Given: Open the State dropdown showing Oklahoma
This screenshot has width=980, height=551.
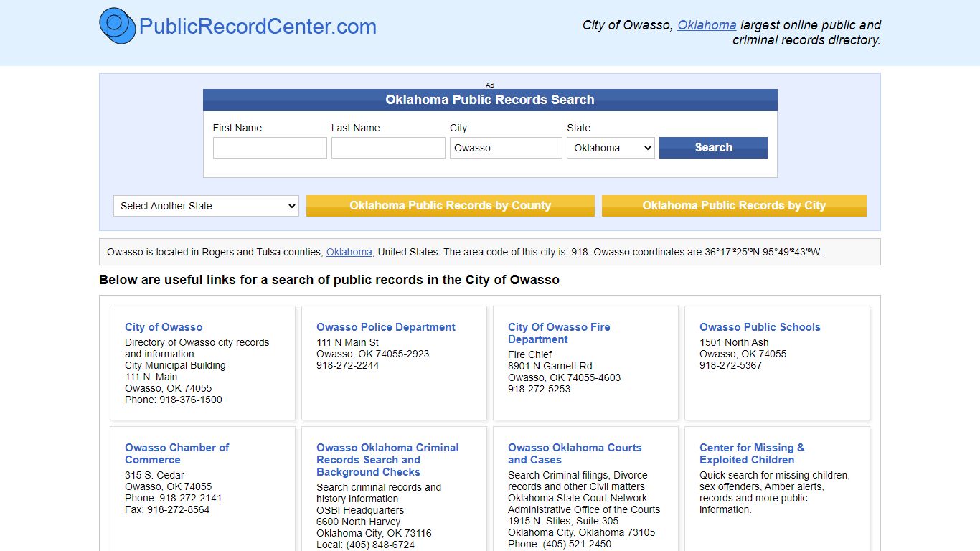Looking at the screenshot, I should coord(611,148).
